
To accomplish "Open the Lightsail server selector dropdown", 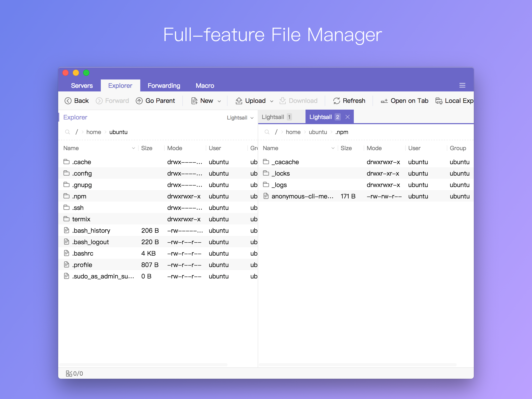I will 240,118.
